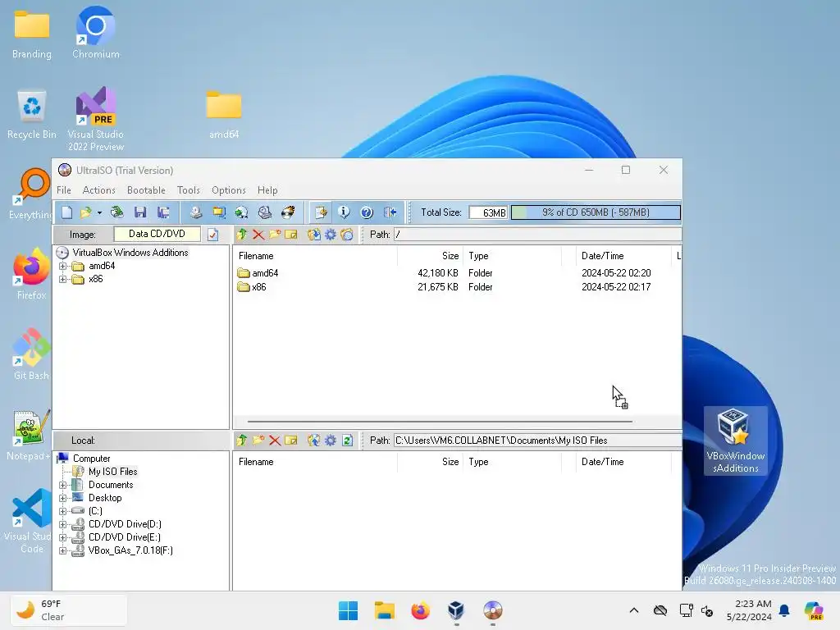Expand the x86 node in image tree
Viewport: 840px width, 630px height.
(x=62, y=279)
